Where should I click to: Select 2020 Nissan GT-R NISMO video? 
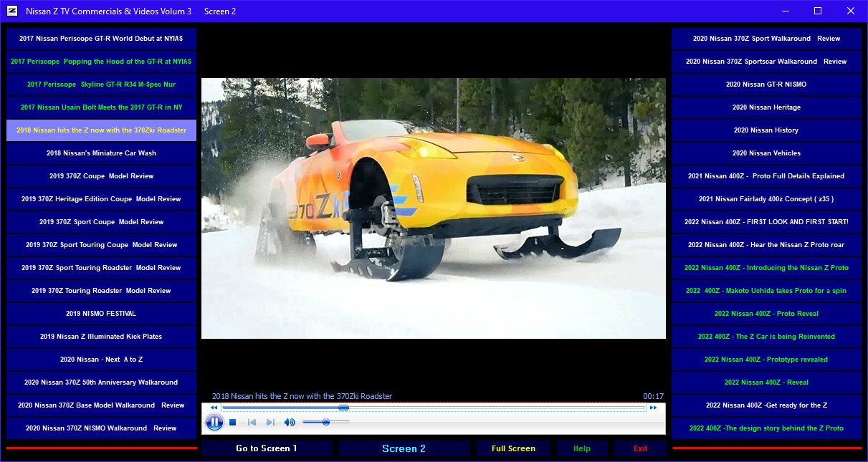[x=766, y=85]
